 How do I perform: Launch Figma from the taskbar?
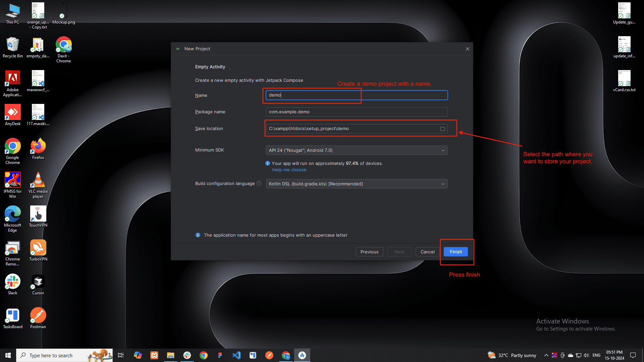pyautogui.click(x=220, y=355)
